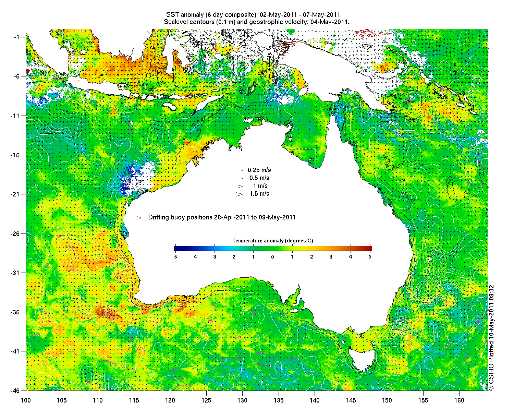This screenshot has width=514, height=420.
Task: Click the "0.25 m/s" legend label
Action: [259, 170]
